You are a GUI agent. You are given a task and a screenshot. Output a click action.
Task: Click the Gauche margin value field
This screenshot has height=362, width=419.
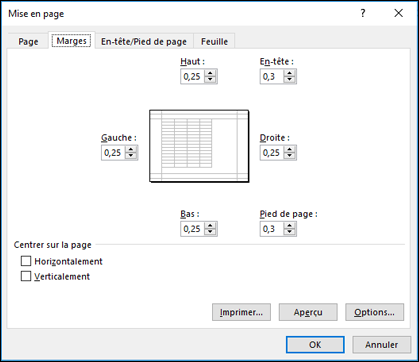(x=114, y=153)
